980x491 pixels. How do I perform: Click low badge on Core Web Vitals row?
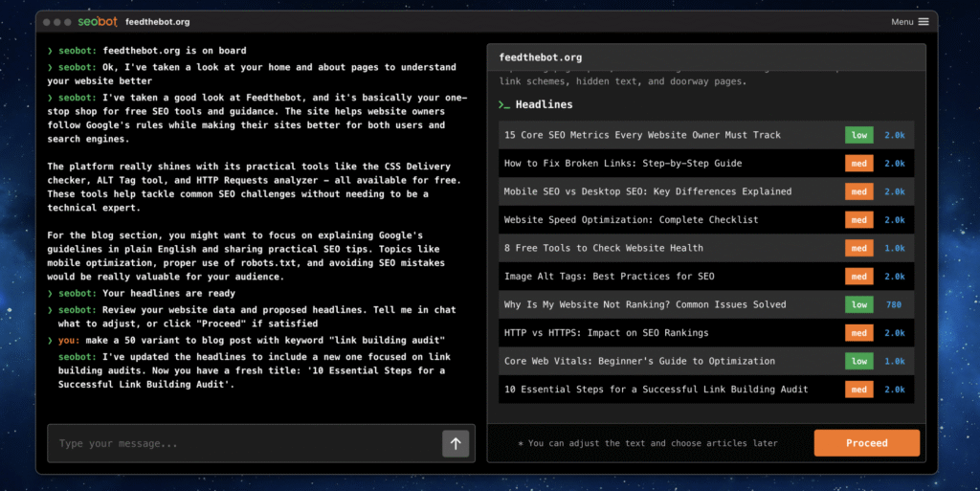coord(859,361)
